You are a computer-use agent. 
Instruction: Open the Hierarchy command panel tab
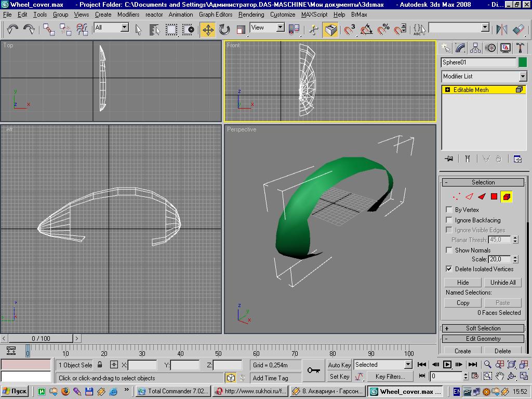click(x=475, y=48)
